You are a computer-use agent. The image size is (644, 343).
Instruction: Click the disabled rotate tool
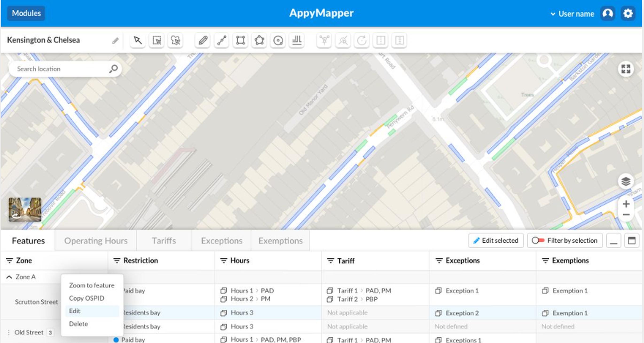tap(362, 40)
